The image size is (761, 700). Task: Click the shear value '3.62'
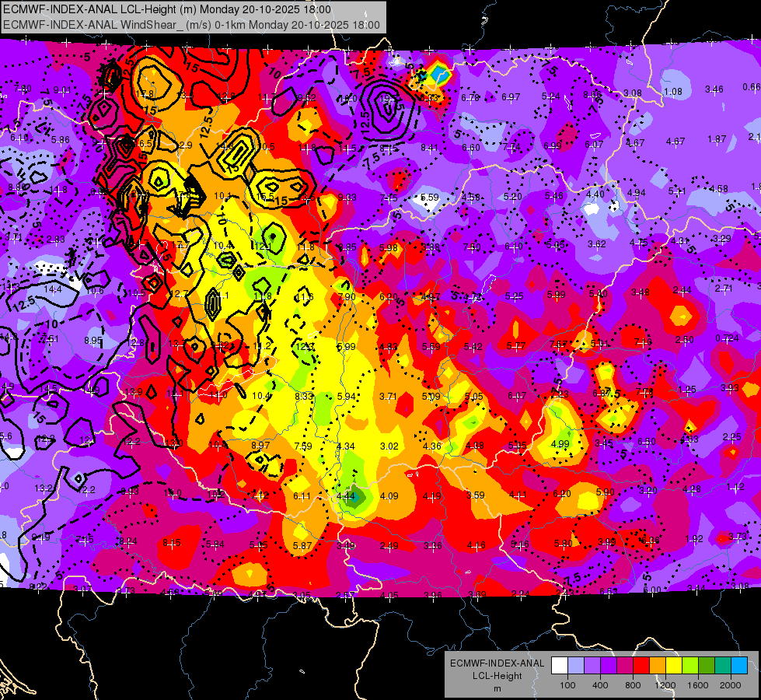click(x=596, y=244)
